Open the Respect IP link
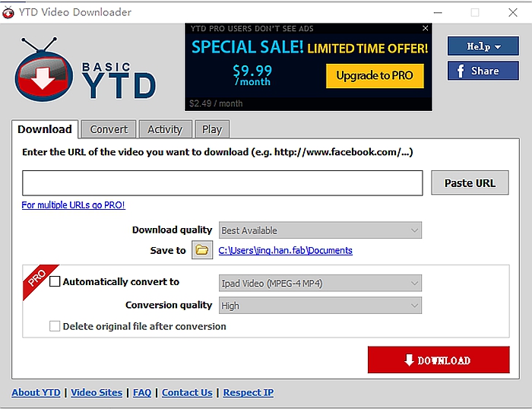The image size is (532, 409). click(249, 392)
